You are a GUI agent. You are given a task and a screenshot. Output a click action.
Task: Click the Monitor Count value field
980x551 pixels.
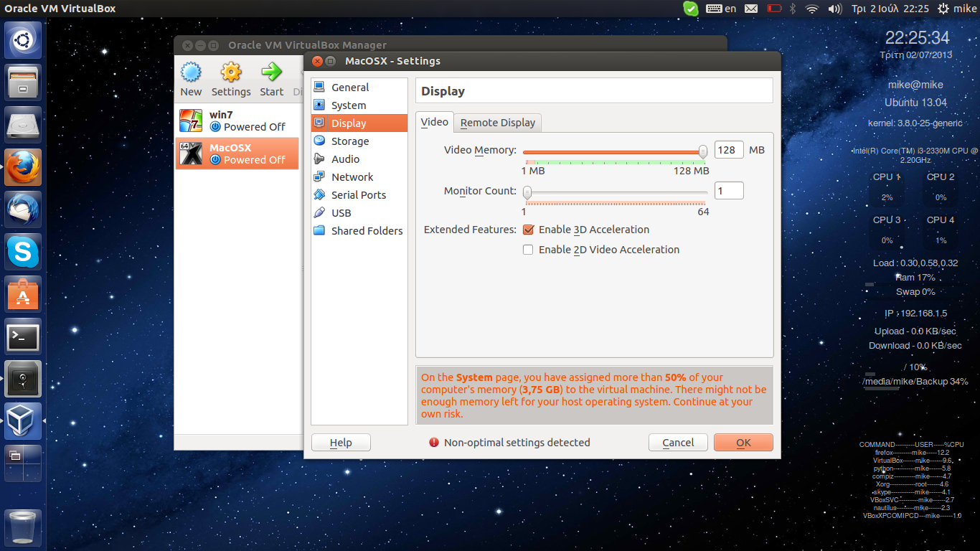click(728, 191)
